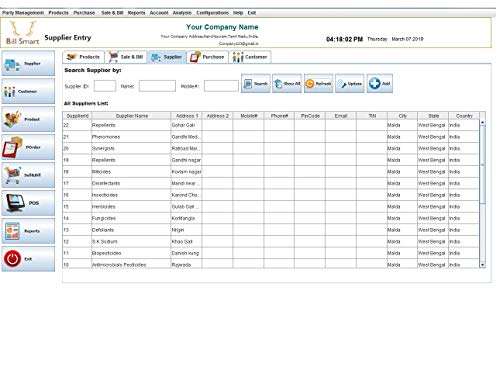500x384 pixels.
Task: Open the Sale&Bill cart module in the sidebar
Action: pyautogui.click(x=28, y=175)
